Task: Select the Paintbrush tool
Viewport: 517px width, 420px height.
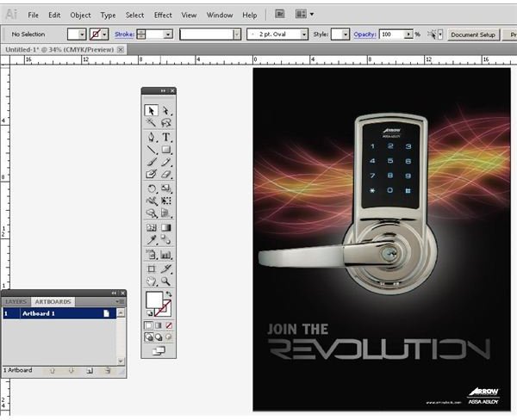Action: point(152,162)
